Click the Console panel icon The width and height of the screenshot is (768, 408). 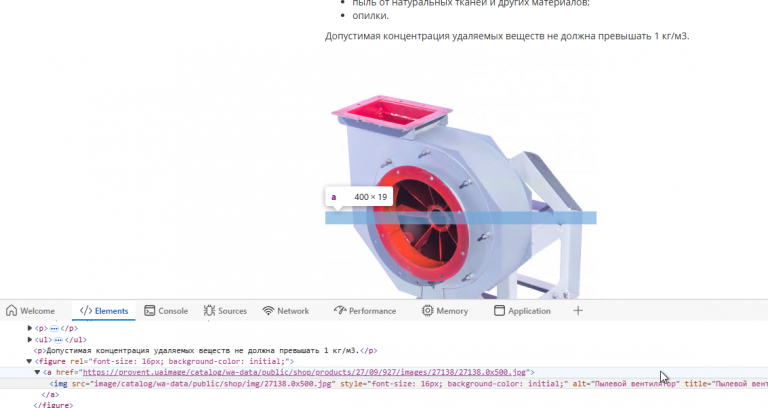pyautogui.click(x=149, y=311)
